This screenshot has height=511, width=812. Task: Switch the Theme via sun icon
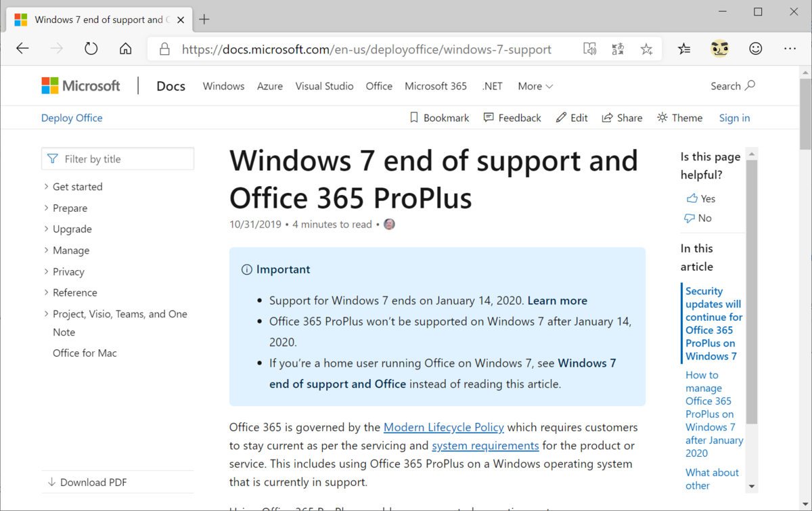(679, 118)
